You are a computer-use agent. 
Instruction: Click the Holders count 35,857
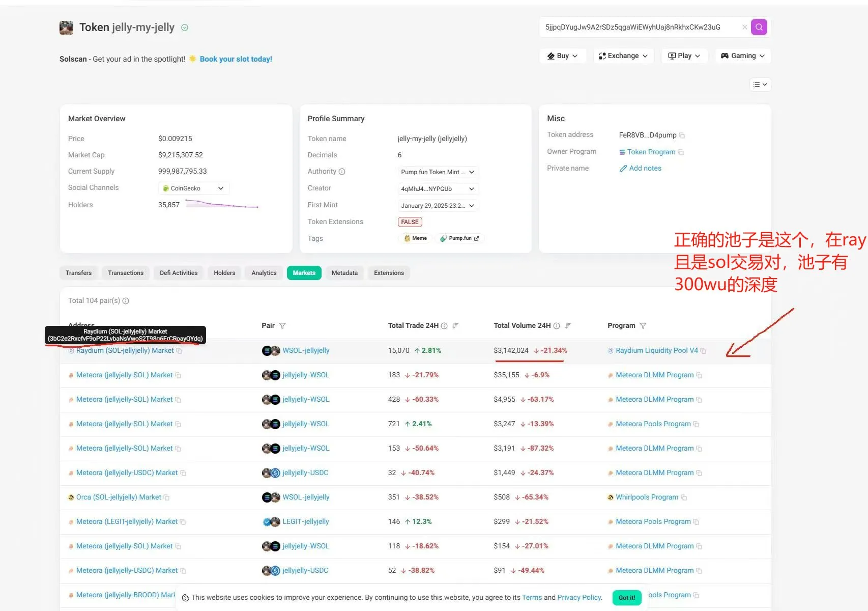tap(169, 205)
